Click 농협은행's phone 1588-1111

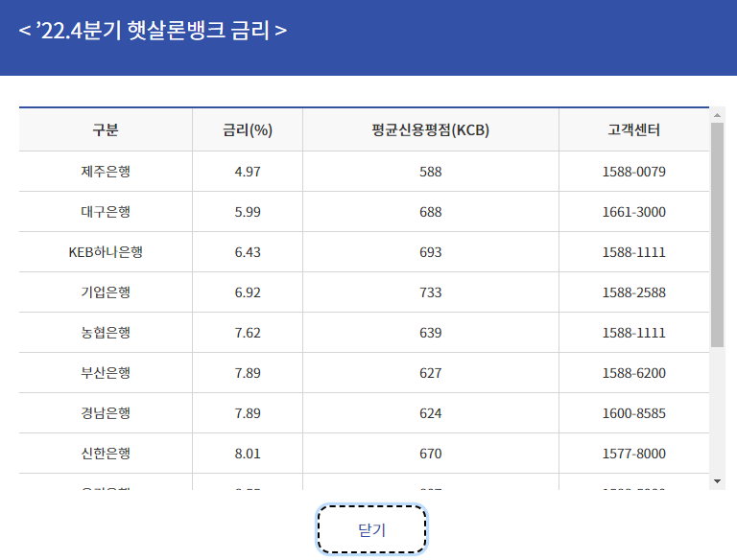[634, 333]
